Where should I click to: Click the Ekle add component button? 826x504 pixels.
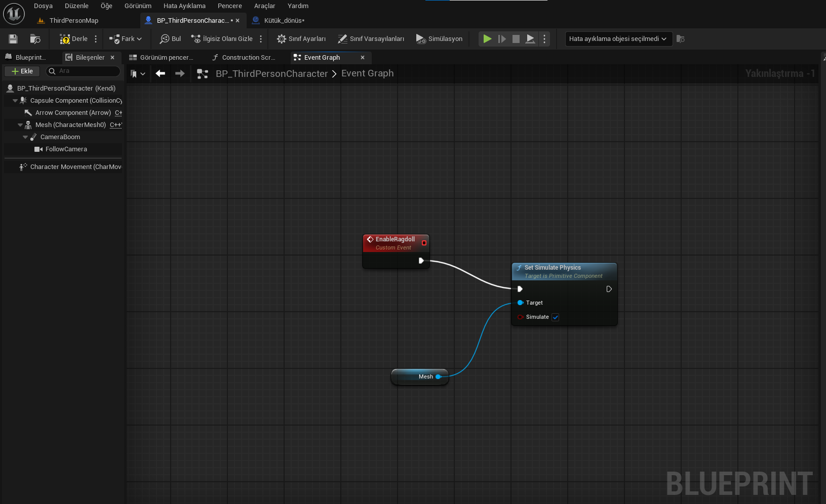[22, 71]
